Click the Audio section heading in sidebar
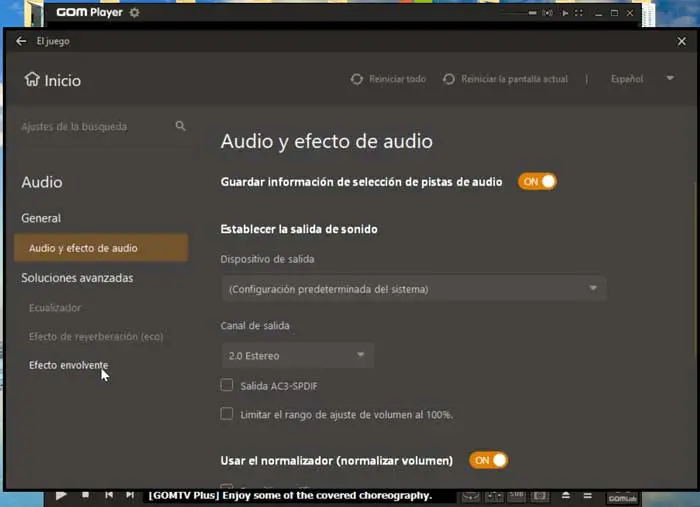The width and height of the screenshot is (700, 507). coord(42,183)
